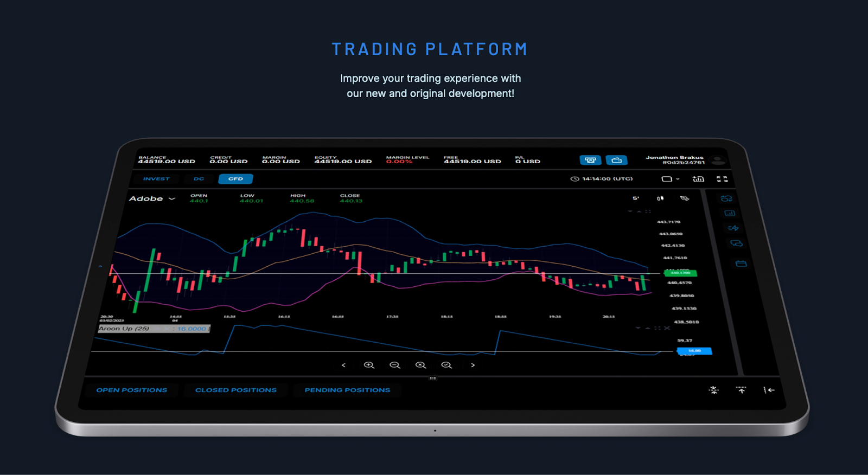Toggle fullscreen mode for the chart
Screen dimensions: 868x475
coord(722,179)
